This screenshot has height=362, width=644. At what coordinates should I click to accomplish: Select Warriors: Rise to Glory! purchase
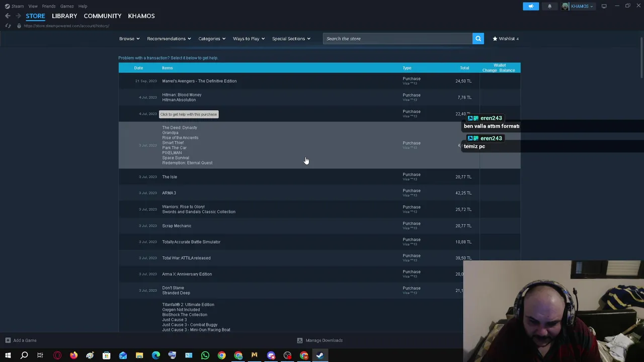(319, 209)
